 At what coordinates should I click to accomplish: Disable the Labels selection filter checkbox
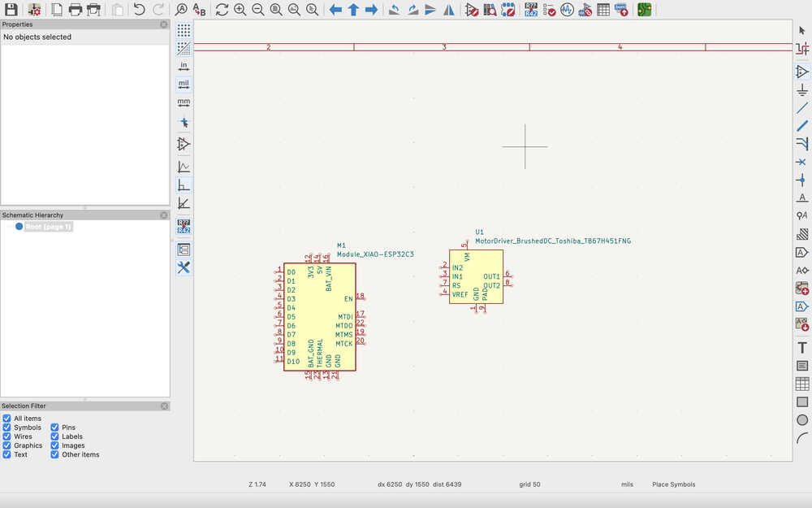[55, 436]
